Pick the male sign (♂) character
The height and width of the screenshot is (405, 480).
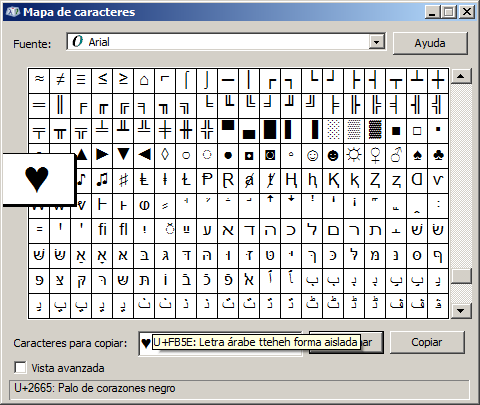tap(396, 155)
